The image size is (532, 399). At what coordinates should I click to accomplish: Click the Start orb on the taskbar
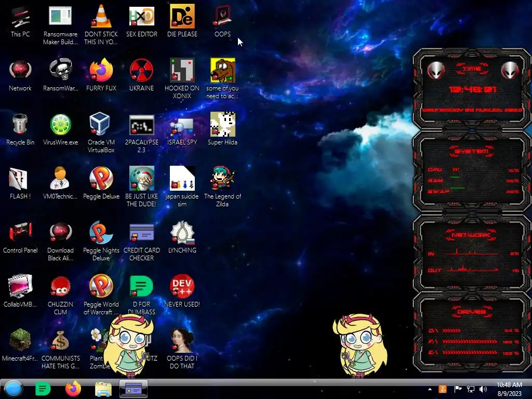(x=14, y=389)
